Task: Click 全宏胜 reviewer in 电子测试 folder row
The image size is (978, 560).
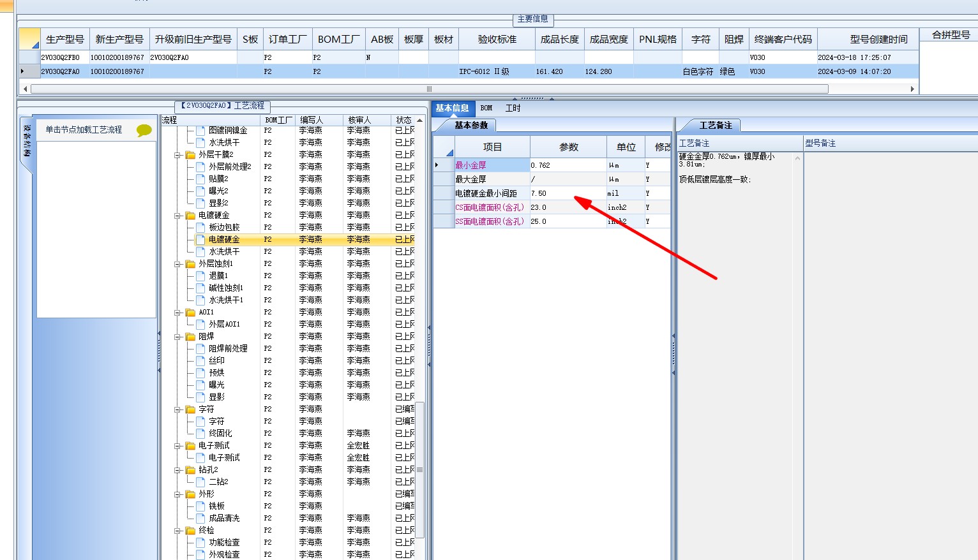Action: 358,446
